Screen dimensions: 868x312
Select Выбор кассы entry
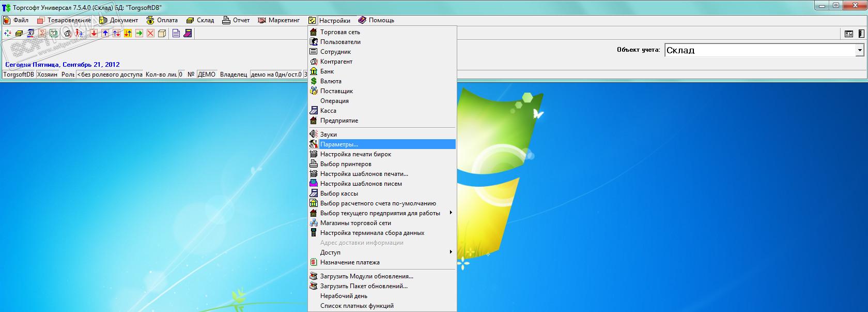382,194
